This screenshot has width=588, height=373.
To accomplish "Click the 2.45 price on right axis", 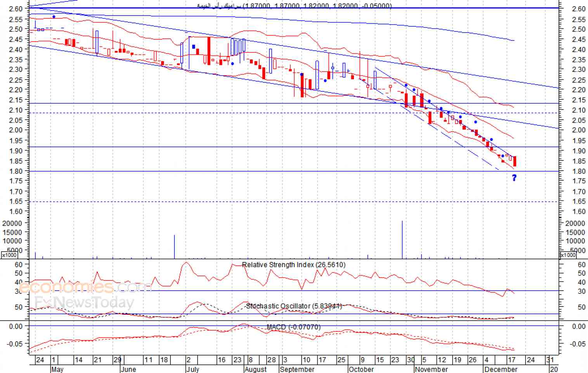I will click(579, 39).
